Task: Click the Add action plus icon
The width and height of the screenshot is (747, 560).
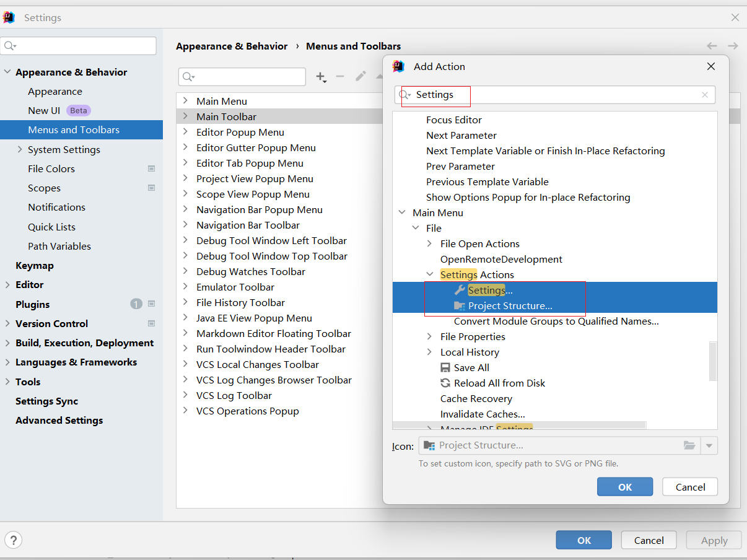Action: 321,77
